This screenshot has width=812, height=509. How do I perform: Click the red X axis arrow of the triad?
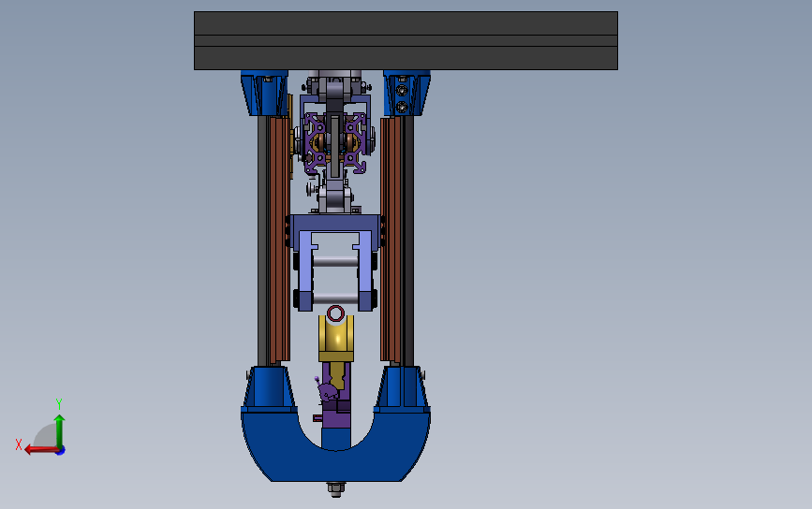[x=40, y=449]
